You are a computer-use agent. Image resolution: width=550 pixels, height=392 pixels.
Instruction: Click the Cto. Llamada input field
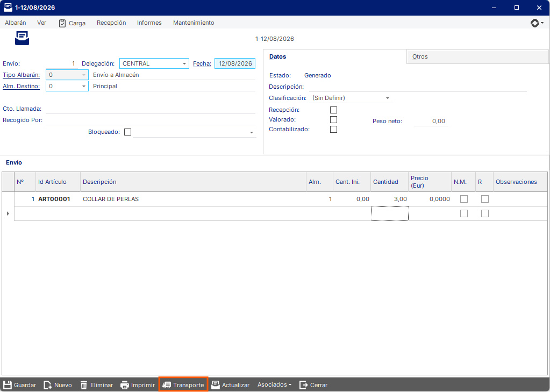tap(150, 109)
